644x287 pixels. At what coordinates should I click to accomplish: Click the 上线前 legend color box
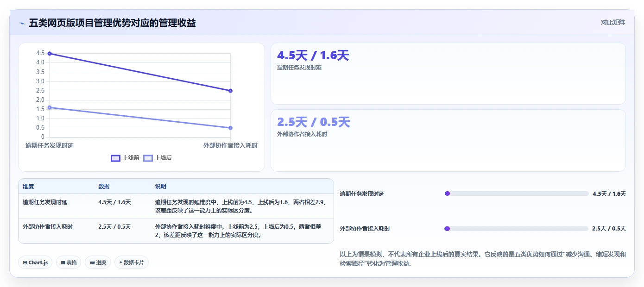tap(115, 158)
